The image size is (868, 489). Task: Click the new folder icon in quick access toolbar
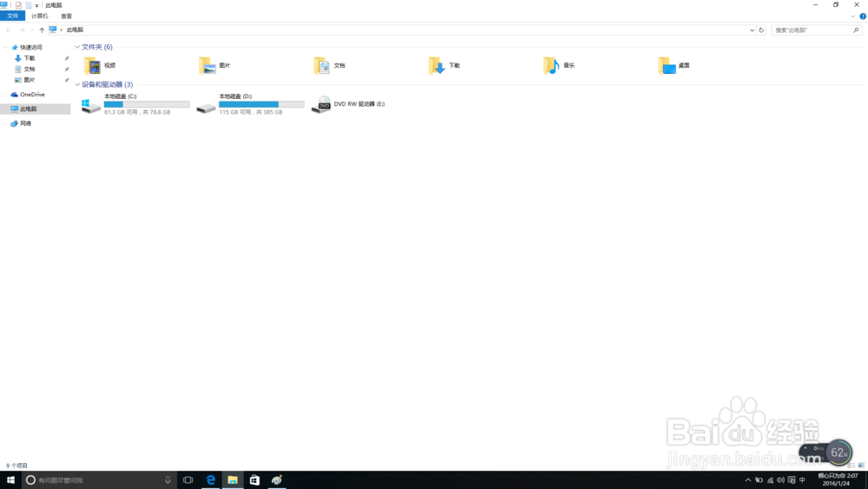29,5
